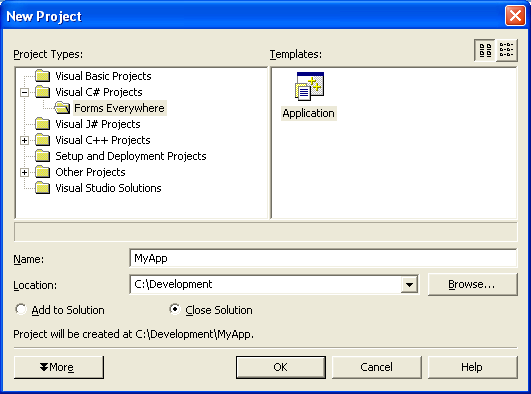Expand the Visual C++ Projects node

tap(24, 140)
